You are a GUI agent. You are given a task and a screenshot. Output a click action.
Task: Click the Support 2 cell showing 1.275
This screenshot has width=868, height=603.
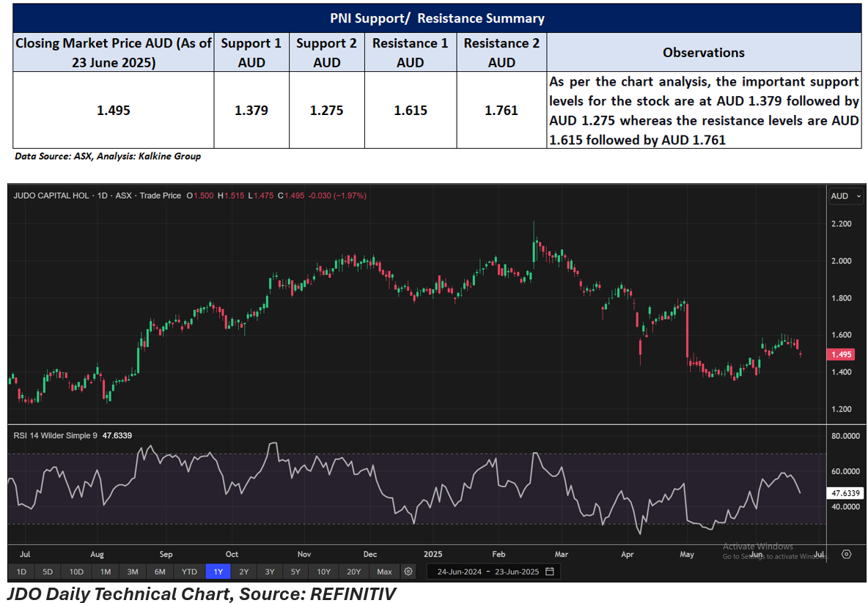[327, 110]
